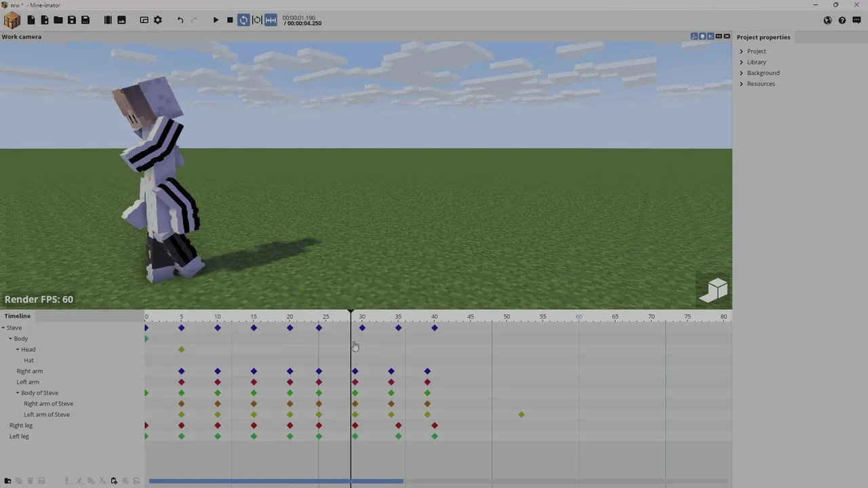
Task: Export image using the picture icon
Action: coord(121,20)
